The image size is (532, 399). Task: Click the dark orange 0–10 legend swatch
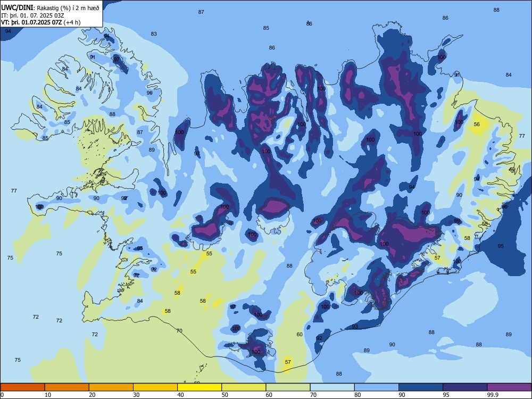click(22, 387)
